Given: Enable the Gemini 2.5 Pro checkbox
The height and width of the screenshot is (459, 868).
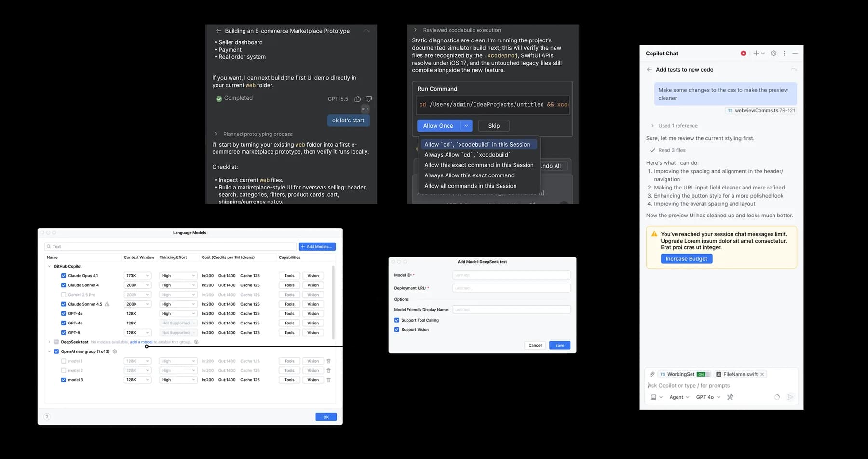Looking at the screenshot, I should click(x=63, y=295).
